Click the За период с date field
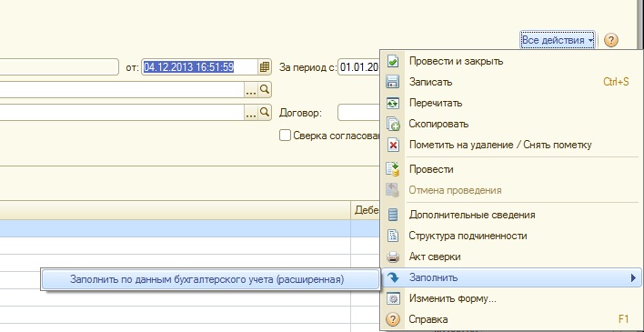644x332 pixels. (358, 67)
